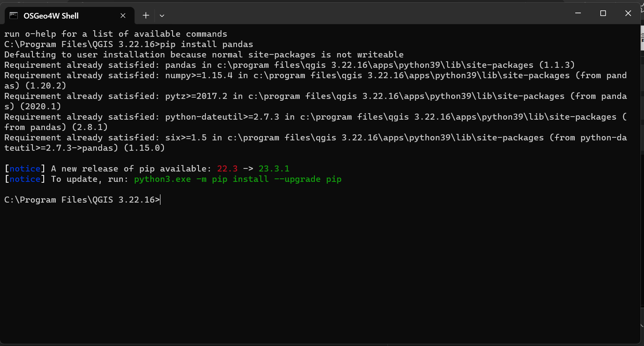Click the 'python3.exe' text in the notice
Viewport: 644px width, 346px height.
[x=162, y=179]
